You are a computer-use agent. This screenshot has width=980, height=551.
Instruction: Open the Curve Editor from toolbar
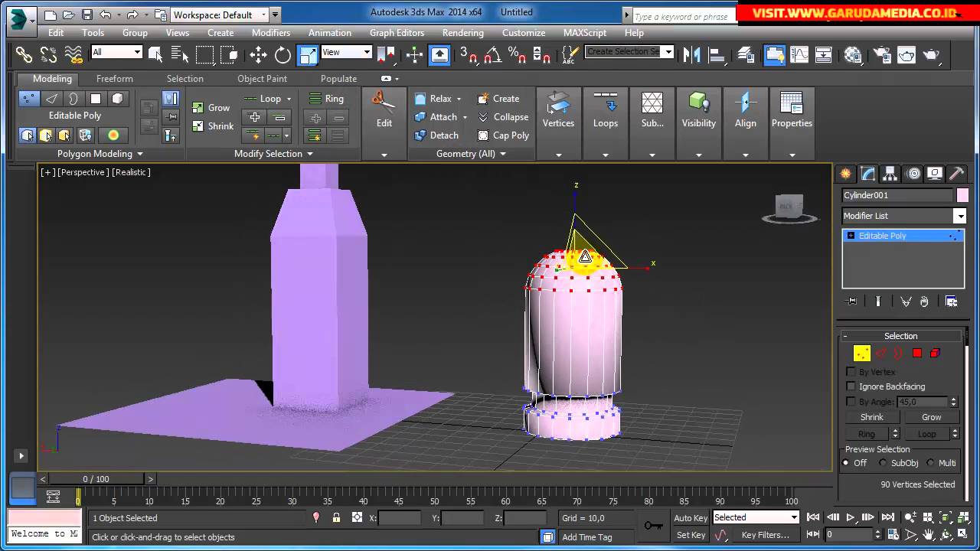tap(799, 54)
